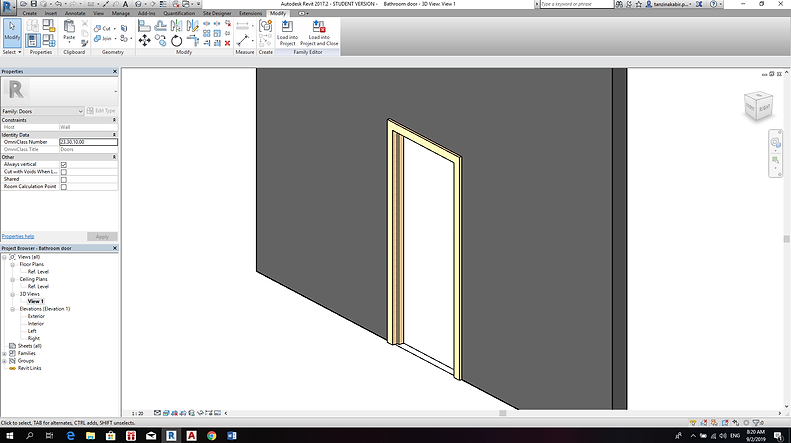Click the Revit icon in Windows taskbar
This screenshot has height=443, width=791.
point(171,435)
